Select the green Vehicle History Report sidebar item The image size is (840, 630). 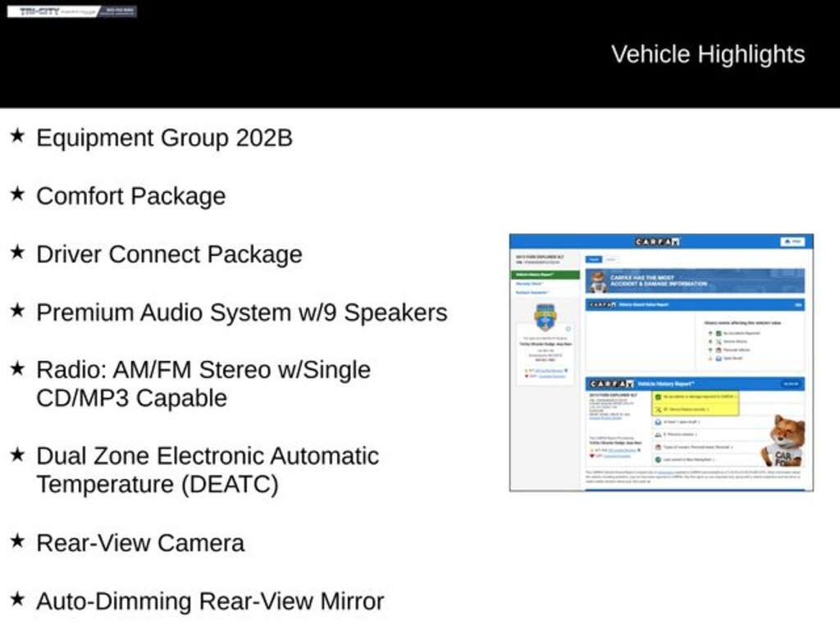[545, 275]
